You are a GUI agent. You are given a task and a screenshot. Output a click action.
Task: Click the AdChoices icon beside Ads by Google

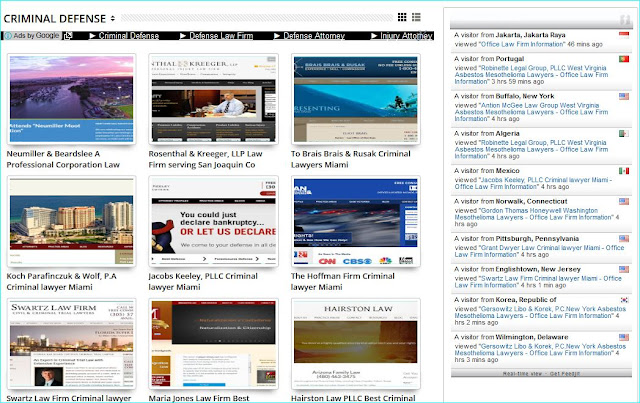[x=68, y=36]
